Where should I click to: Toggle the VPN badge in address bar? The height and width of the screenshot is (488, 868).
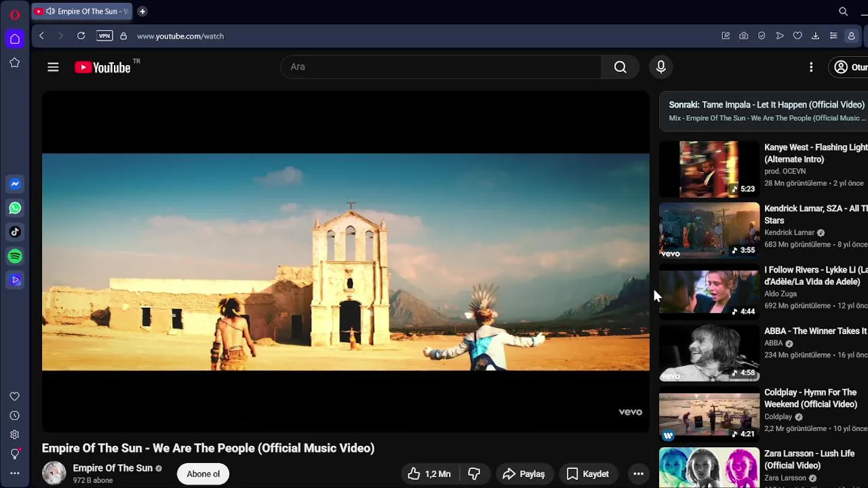104,36
